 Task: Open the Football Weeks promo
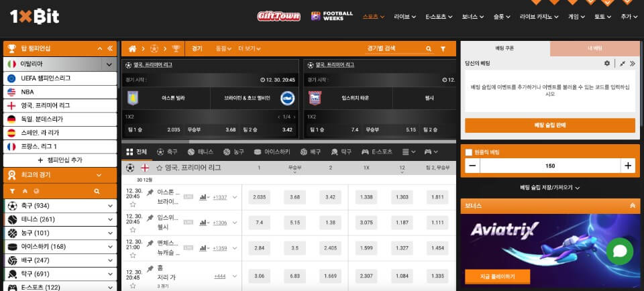332,16
